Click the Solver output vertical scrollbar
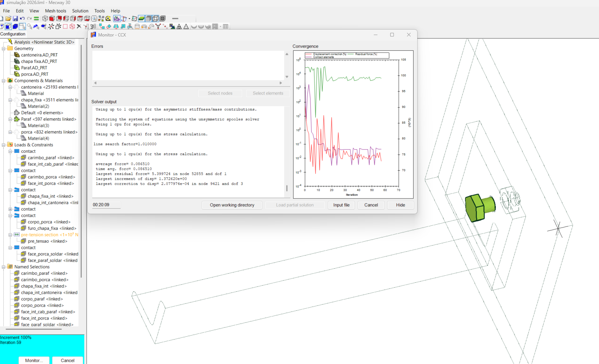 287,188
